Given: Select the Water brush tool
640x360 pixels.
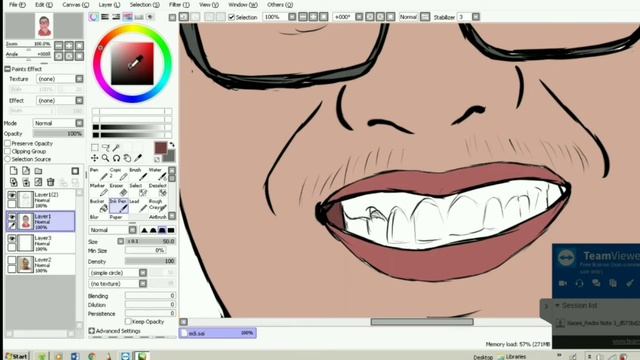Looking at the screenshot, I should coord(158,174).
